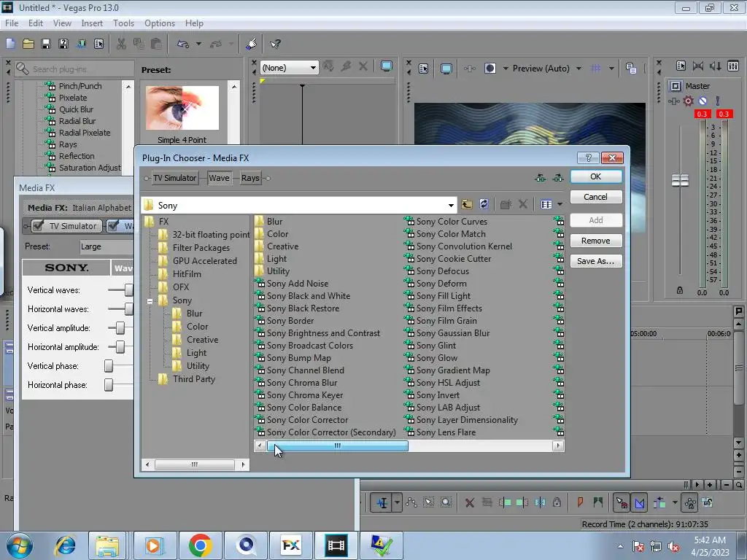Adjust the Vertical waves slider handle
Screen dimensions: 747x560
point(129,290)
